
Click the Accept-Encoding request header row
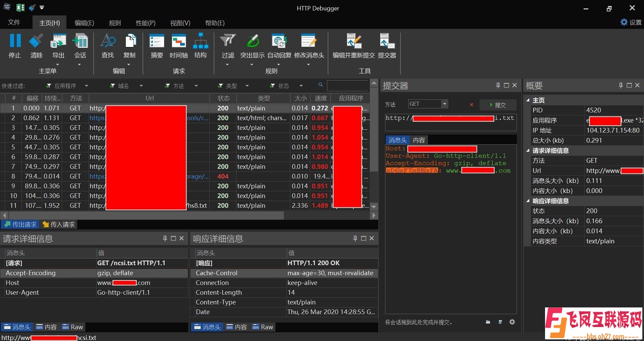94,273
